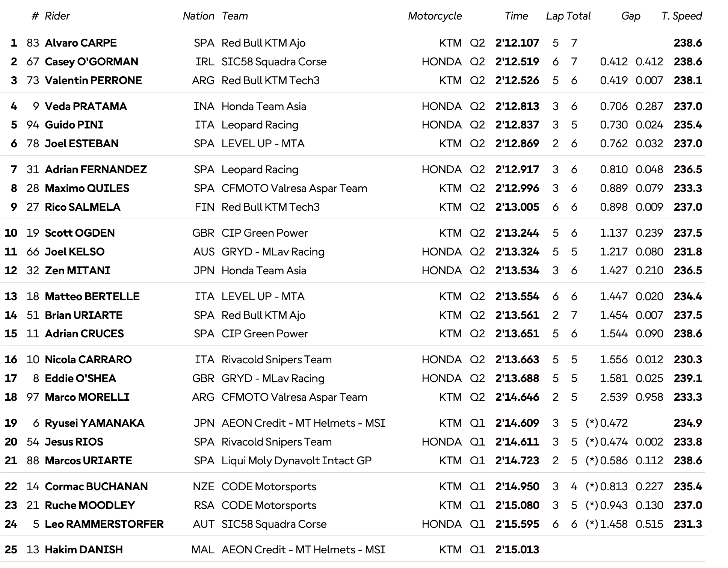Image resolution: width=728 pixels, height=568 pixels.
Task: Click the T. Speed column header
Action: pos(681,16)
